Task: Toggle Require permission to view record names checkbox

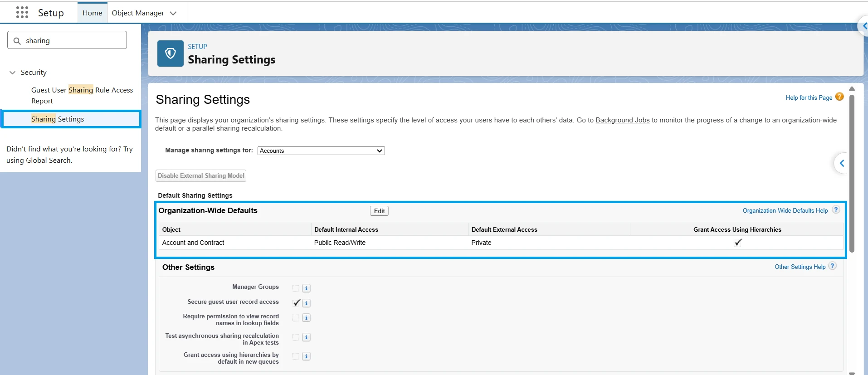Action: [x=296, y=318]
